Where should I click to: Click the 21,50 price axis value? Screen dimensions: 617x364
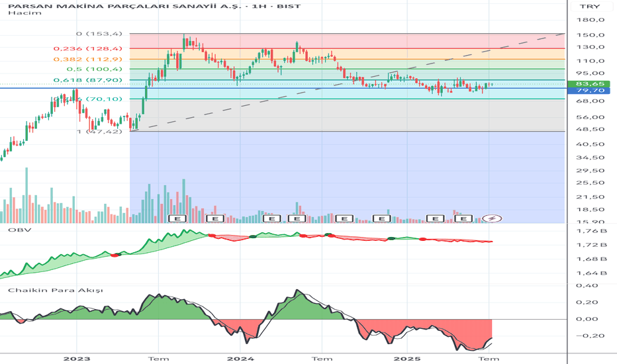(591, 197)
